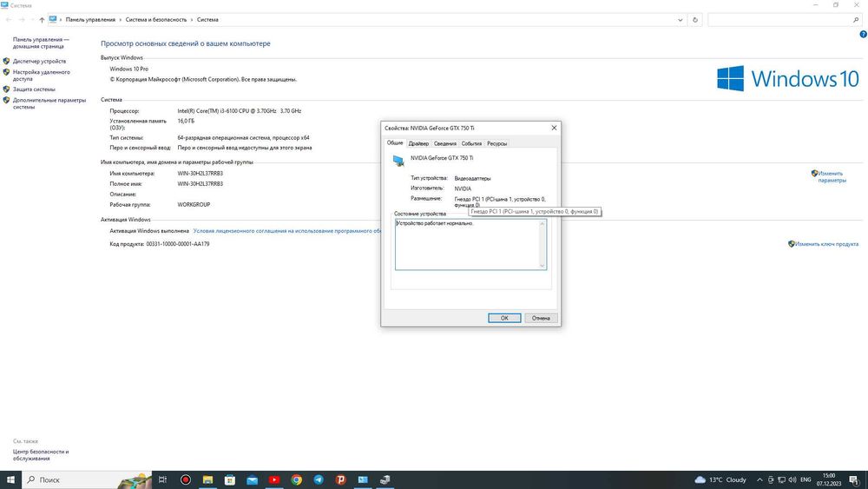868x489 pixels.
Task: Switch to the Сведения tab
Action: point(445,143)
